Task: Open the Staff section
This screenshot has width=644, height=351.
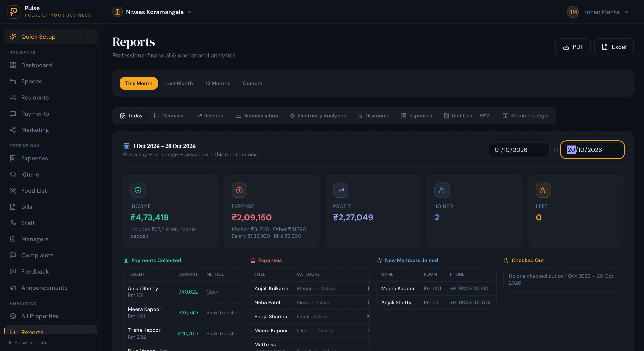Action: click(x=51, y=223)
